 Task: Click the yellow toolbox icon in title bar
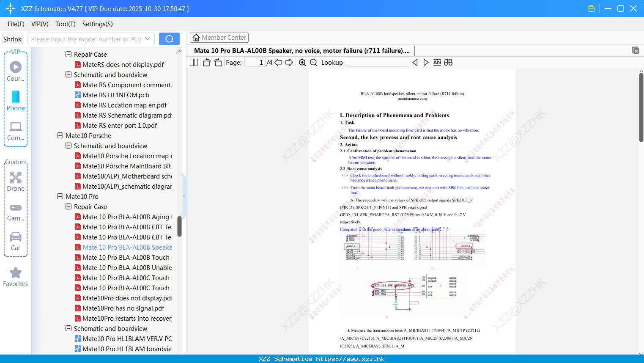(591, 8)
